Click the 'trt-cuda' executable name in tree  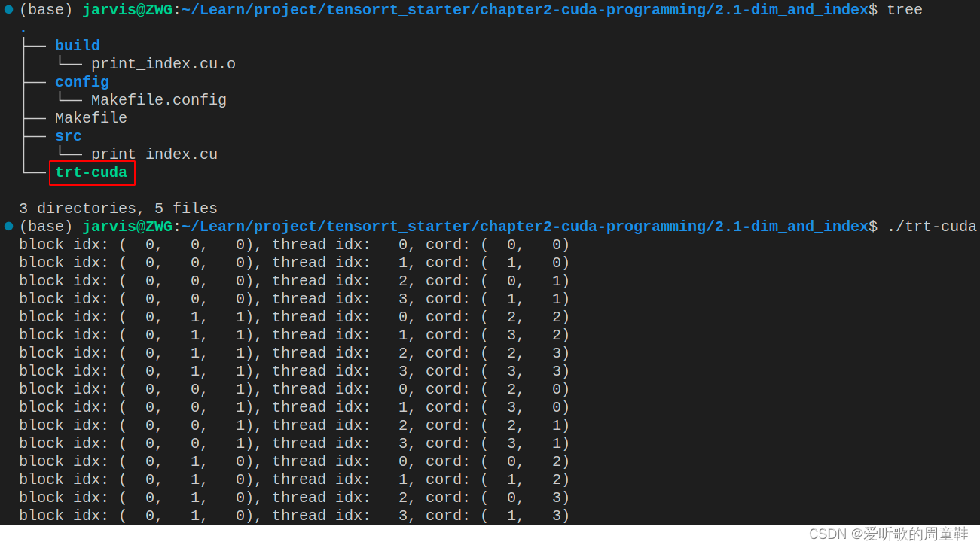point(91,172)
